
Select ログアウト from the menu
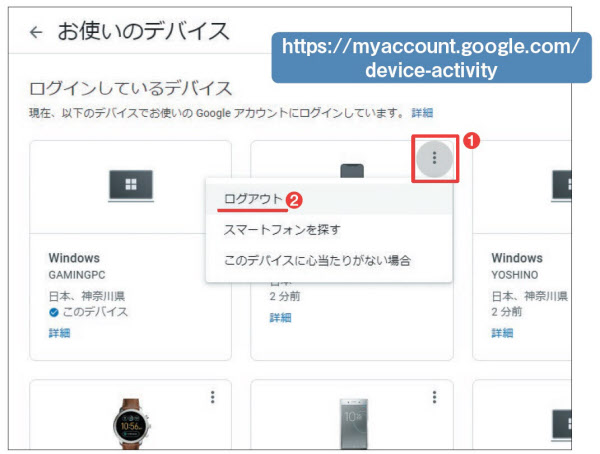[x=329, y=199]
